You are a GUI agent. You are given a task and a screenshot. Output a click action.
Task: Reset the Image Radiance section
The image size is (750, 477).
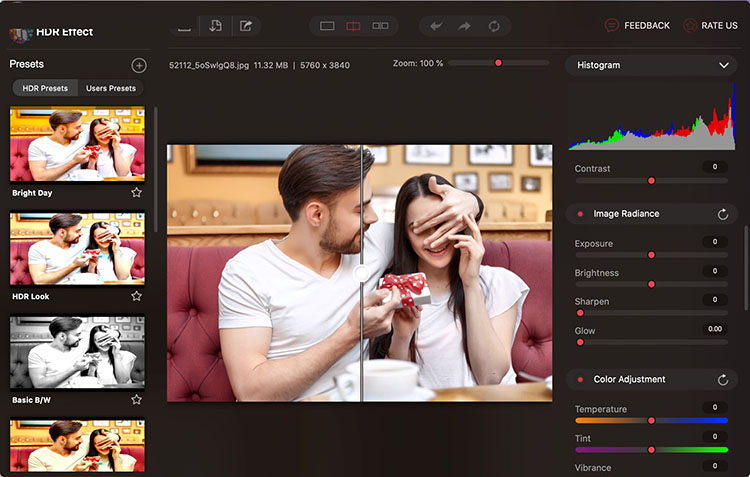(723, 214)
